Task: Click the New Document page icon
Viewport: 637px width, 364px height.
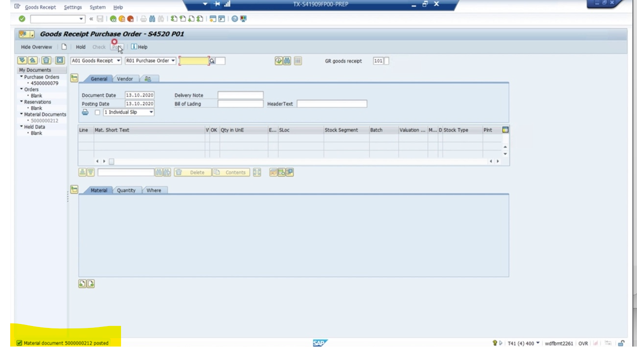Action: [x=64, y=47]
